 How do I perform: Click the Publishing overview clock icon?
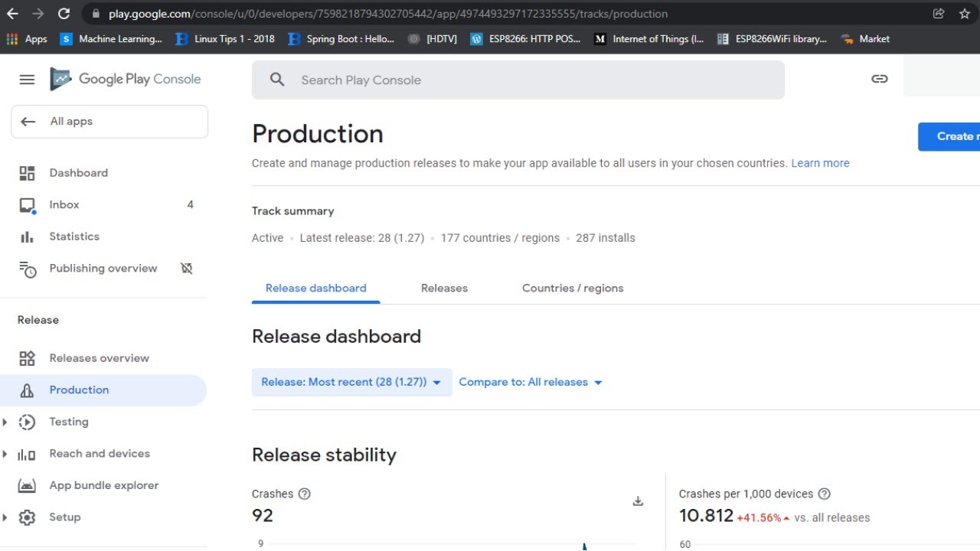point(28,269)
